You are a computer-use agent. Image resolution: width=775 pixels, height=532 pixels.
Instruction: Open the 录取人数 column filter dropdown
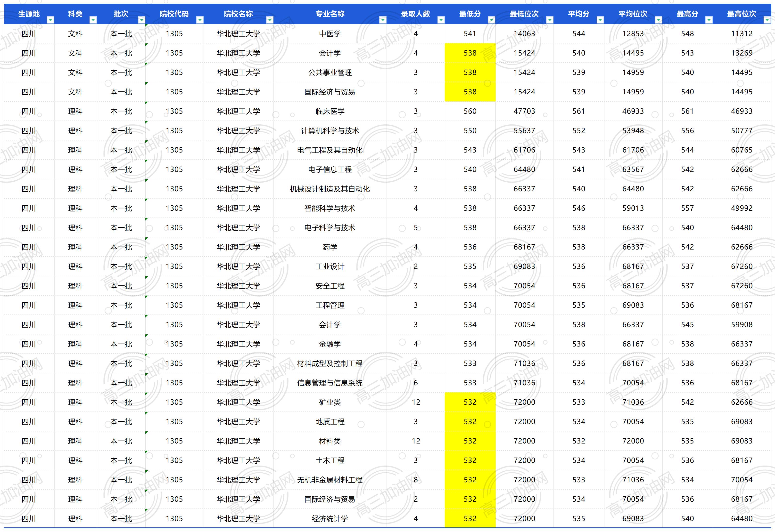click(441, 20)
